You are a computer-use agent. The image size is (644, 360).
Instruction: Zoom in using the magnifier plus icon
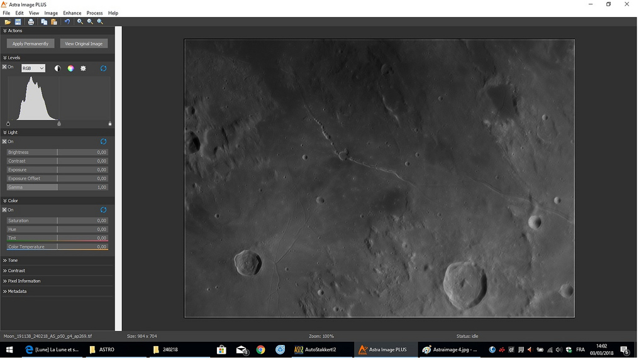(x=80, y=22)
